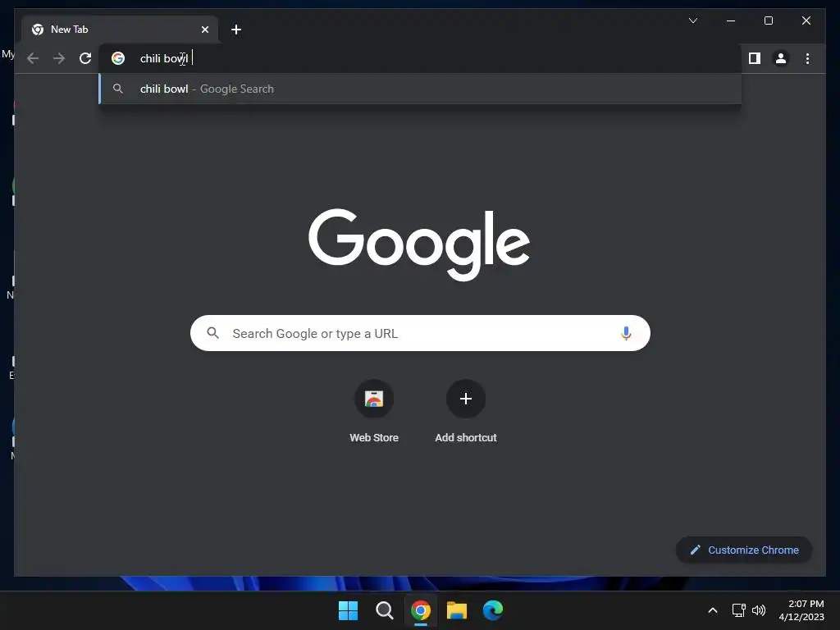Click the 'Add shortcut' label
840x630 pixels.
(466, 438)
